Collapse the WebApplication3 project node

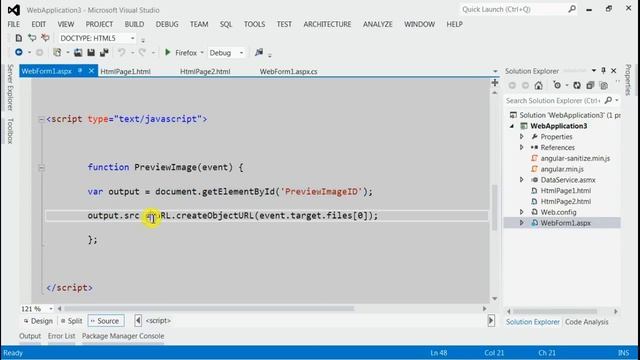[x=512, y=126]
